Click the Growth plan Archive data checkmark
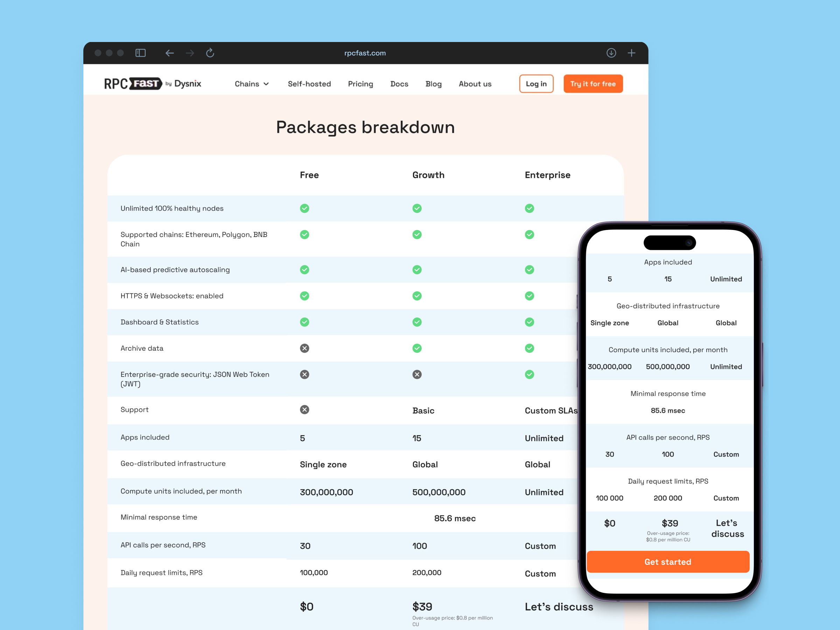 click(416, 348)
